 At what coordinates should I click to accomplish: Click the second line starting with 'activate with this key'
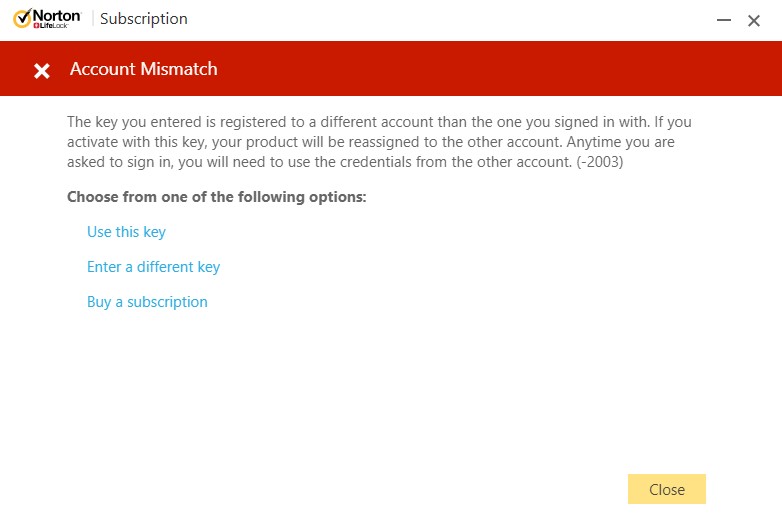[371, 142]
